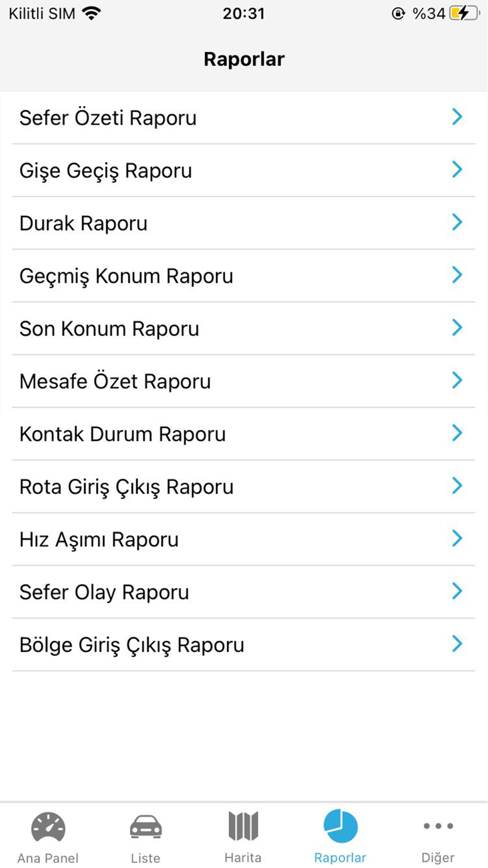488x868 pixels.
Task: Expand Durak Raporu chevron arrow
Action: click(457, 222)
